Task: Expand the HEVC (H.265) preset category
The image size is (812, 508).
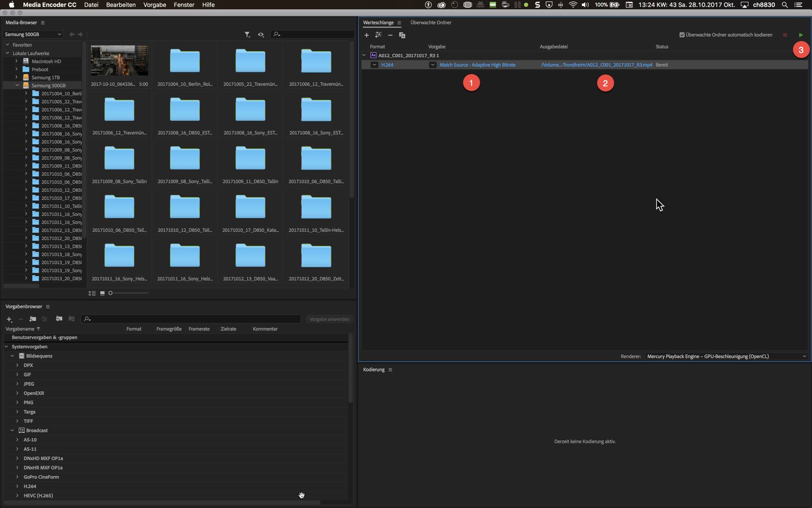Action: pos(17,495)
